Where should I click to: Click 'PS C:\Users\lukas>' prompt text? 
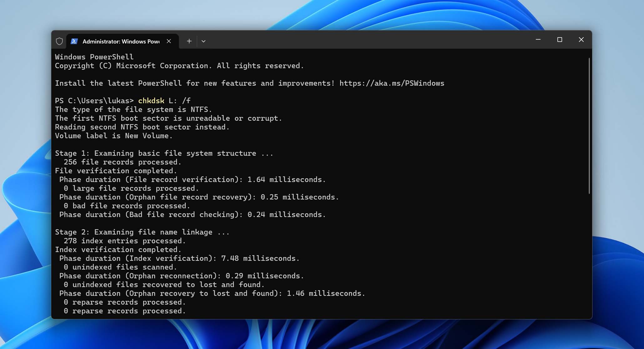click(x=94, y=101)
